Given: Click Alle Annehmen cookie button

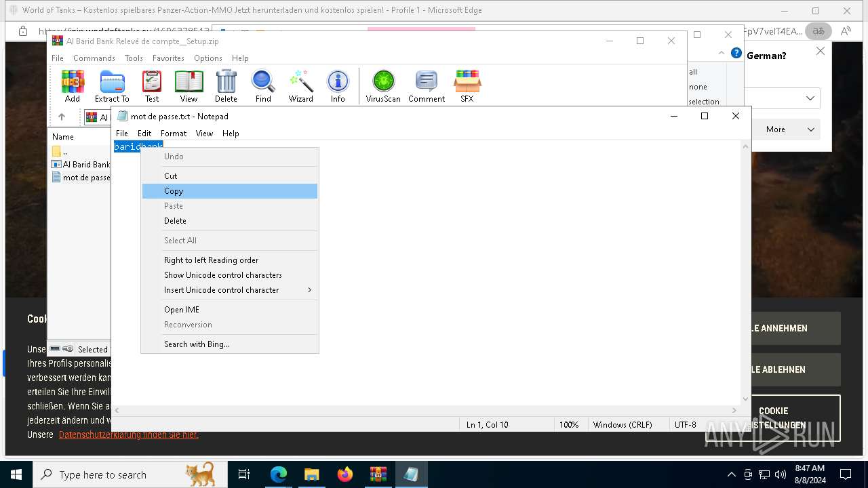Looking at the screenshot, I should [x=795, y=328].
